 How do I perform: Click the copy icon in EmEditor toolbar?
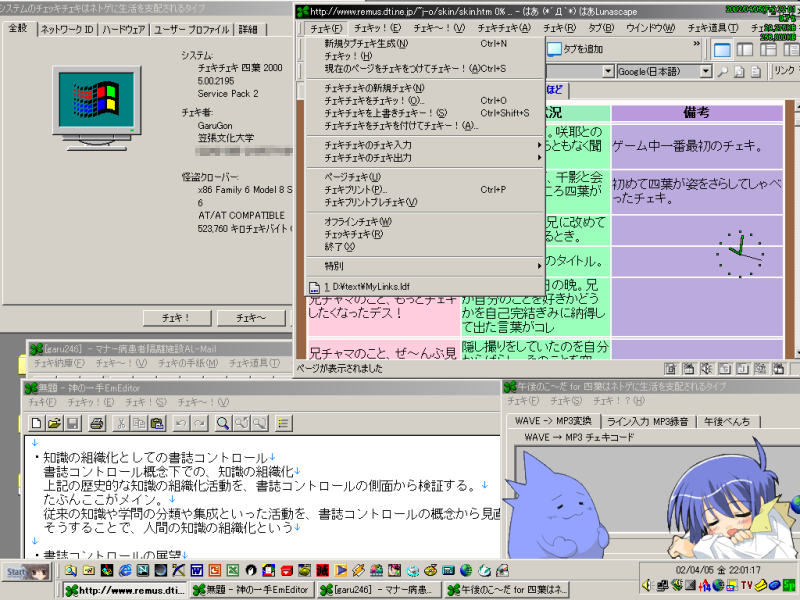click(139, 423)
